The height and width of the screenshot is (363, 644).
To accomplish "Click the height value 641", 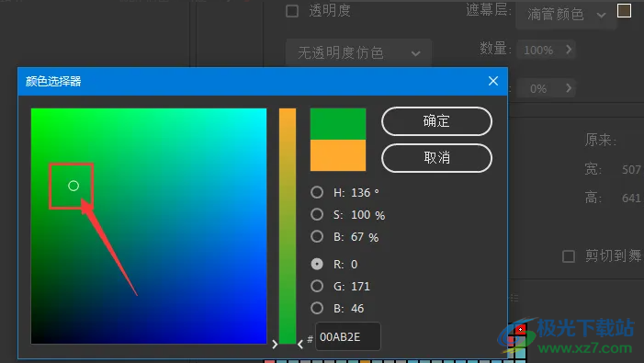I will click(631, 199).
